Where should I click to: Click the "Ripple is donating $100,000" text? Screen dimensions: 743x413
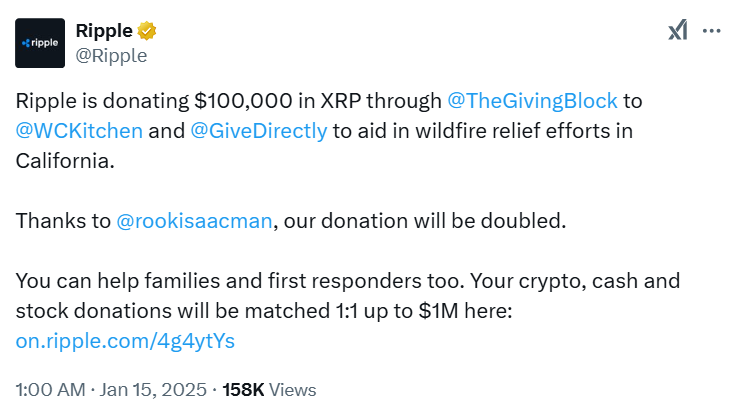click(x=154, y=101)
